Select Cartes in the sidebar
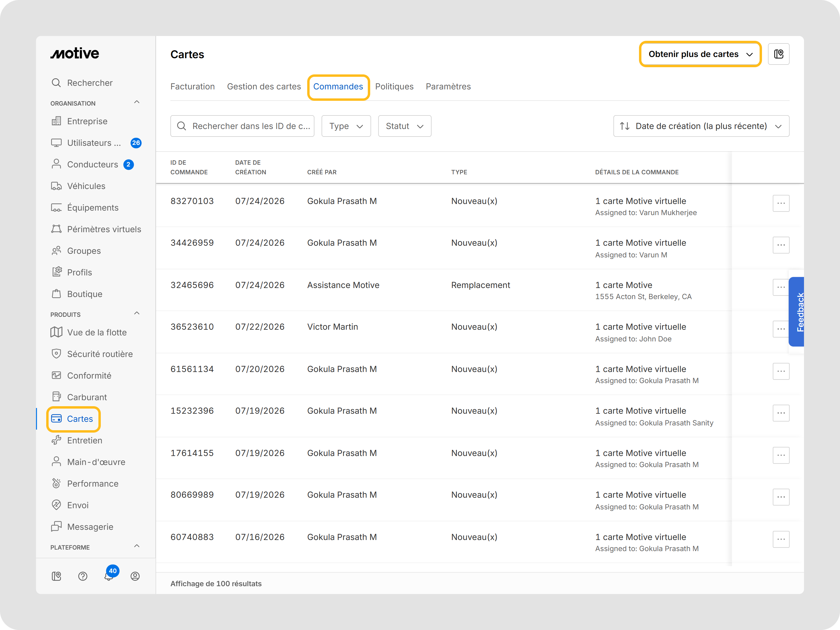 (72, 419)
